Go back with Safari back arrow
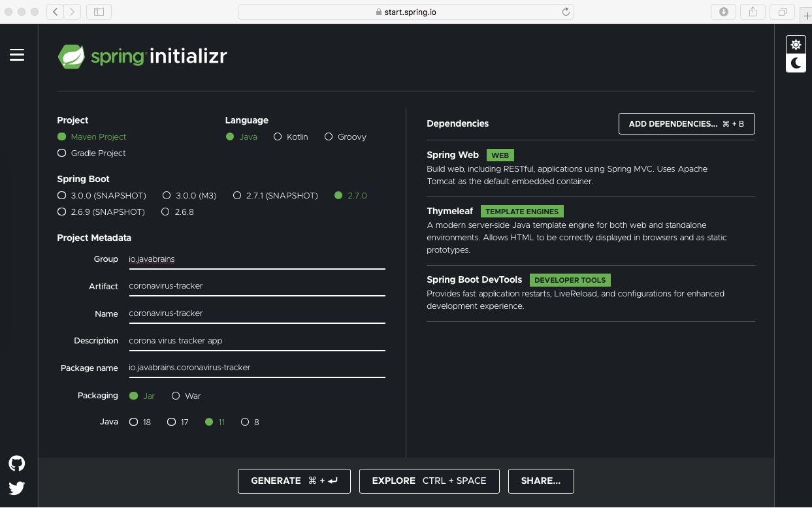Viewport: 812px width, 508px height. [x=56, y=11]
